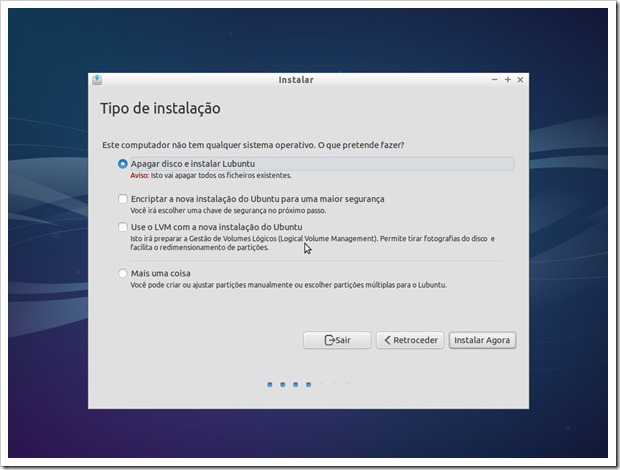Click the 'Instalar' window title
This screenshot has width=620, height=470.
tap(296, 80)
